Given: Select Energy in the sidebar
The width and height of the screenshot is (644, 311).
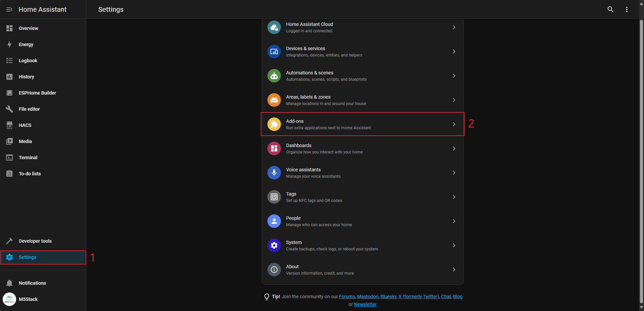Looking at the screenshot, I should tap(43, 44).
